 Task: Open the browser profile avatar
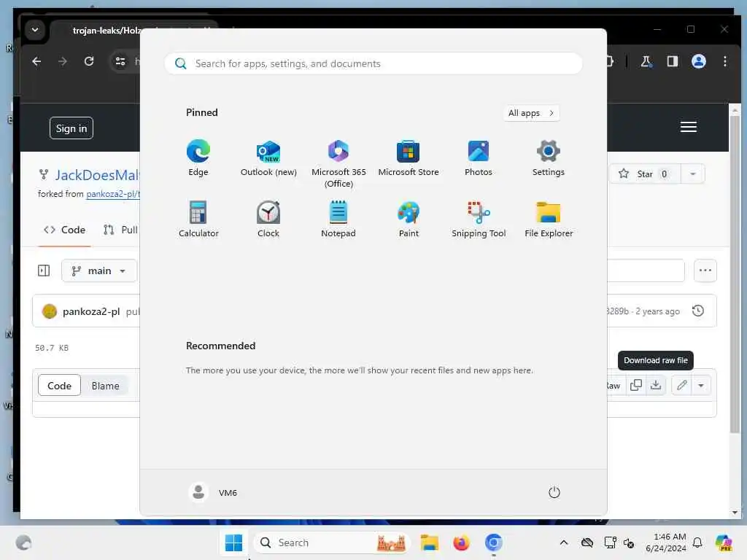[x=698, y=61]
